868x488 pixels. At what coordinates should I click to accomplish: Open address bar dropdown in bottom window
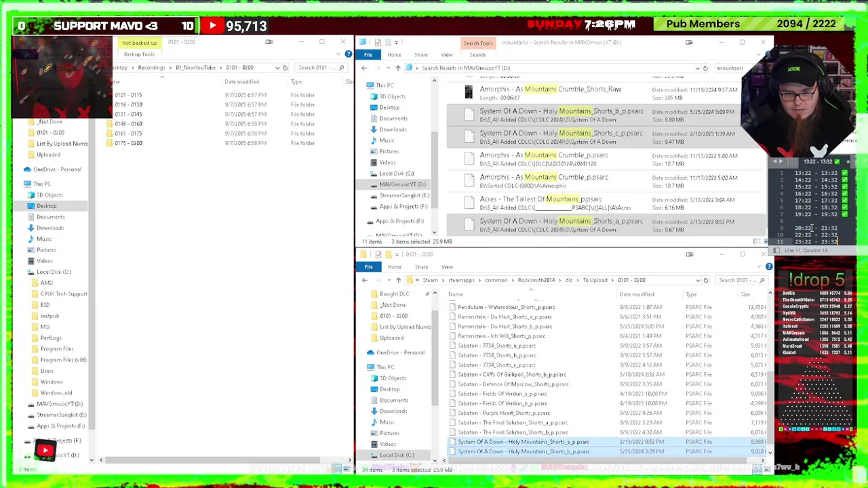pyautogui.click(x=698, y=280)
